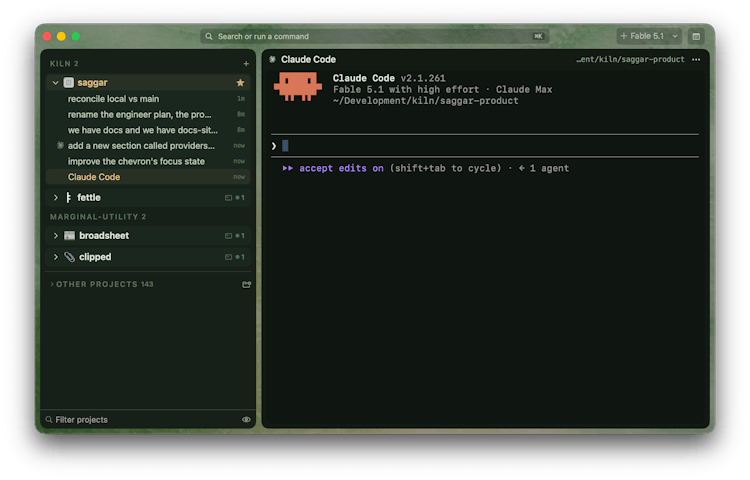Expand the fettle project
Screen dimensions: 750x480
(x=55, y=197)
